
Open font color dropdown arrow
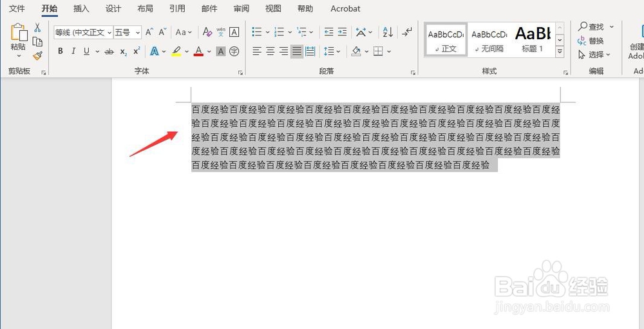click(x=209, y=52)
